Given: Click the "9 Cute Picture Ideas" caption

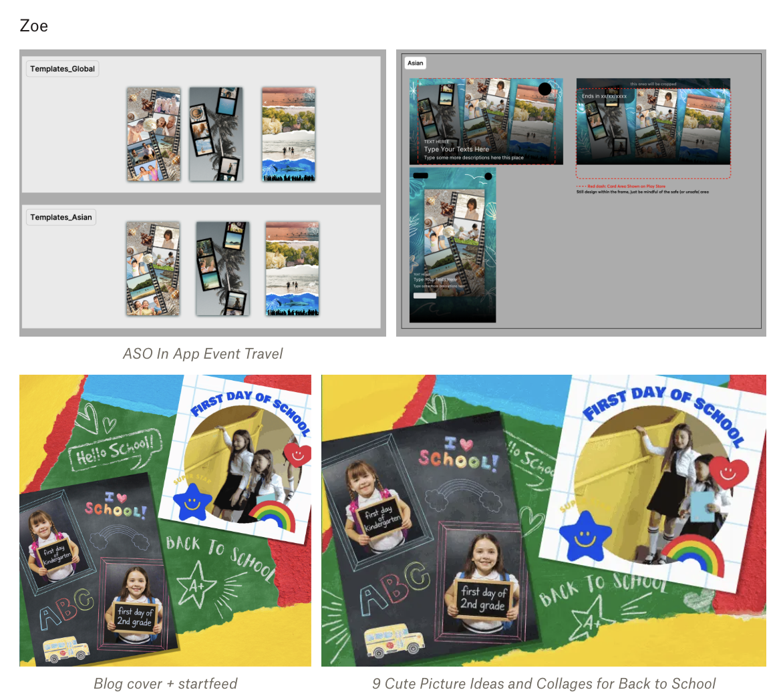Looking at the screenshot, I should (x=544, y=683).
